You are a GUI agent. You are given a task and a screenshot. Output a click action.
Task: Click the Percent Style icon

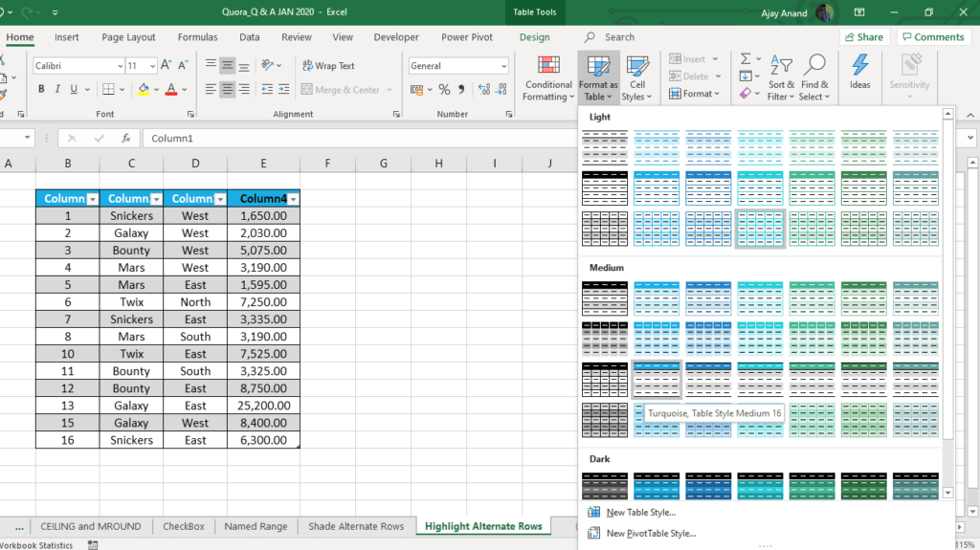pyautogui.click(x=444, y=89)
